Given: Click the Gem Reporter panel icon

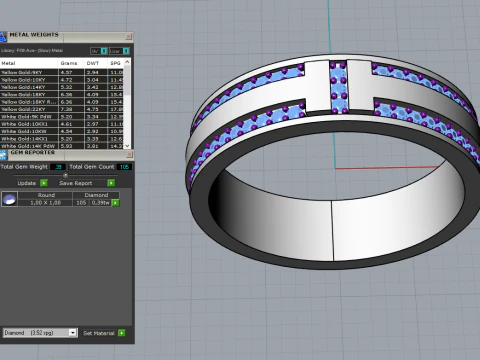Looking at the screenshot, I should coord(3,155).
